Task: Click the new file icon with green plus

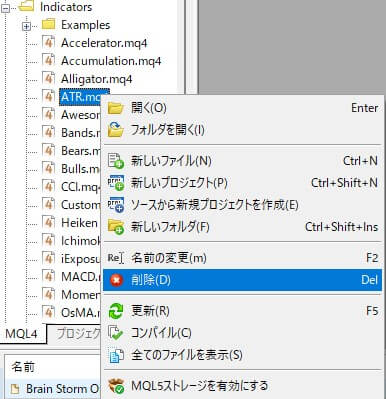Action: click(x=116, y=161)
